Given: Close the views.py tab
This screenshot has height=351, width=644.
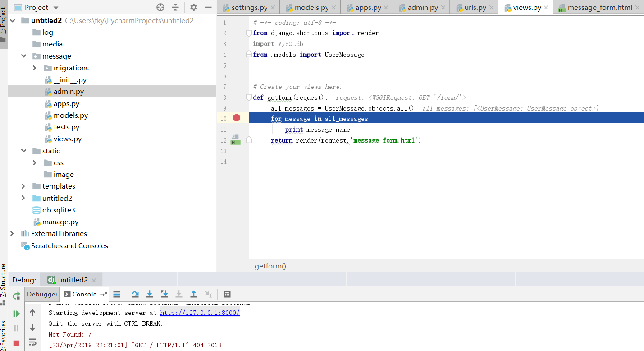Looking at the screenshot, I should (x=547, y=8).
